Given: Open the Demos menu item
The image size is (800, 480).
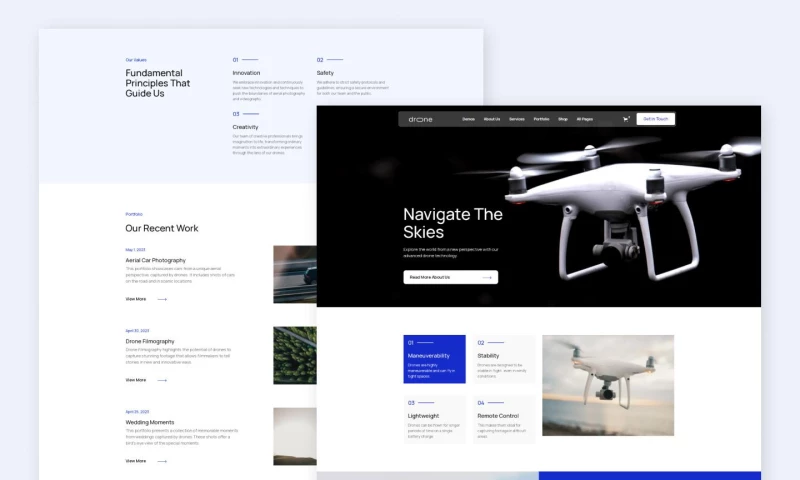Looking at the screenshot, I should point(468,119).
